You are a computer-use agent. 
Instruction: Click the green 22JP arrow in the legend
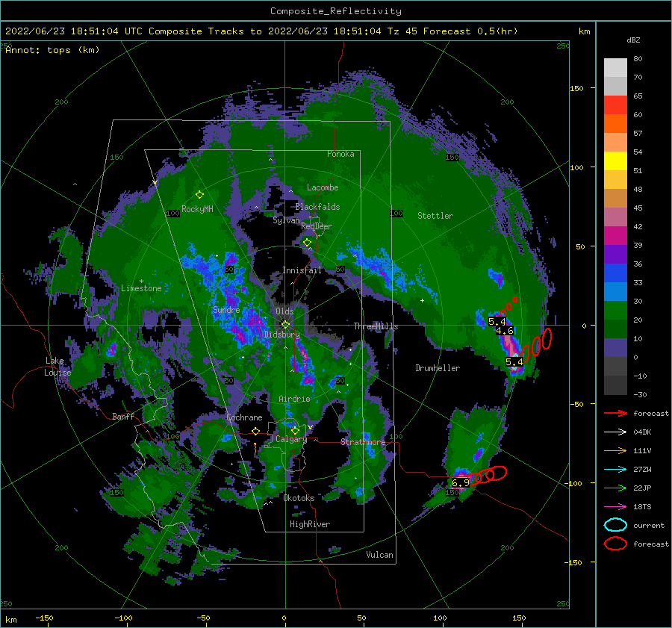[x=615, y=488]
